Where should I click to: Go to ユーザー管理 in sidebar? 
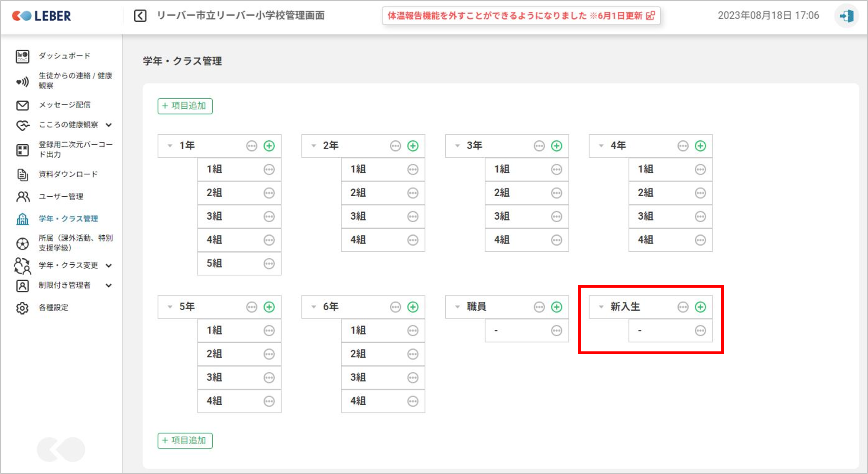[x=61, y=197]
